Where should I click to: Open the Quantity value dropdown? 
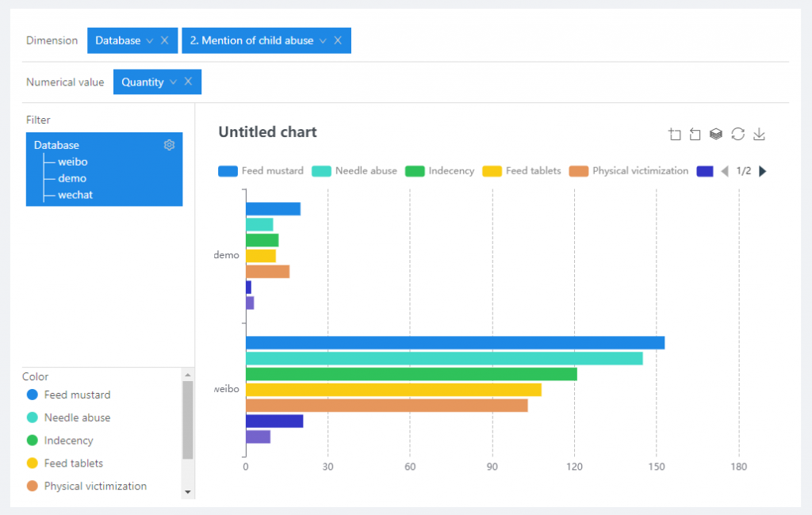[173, 82]
